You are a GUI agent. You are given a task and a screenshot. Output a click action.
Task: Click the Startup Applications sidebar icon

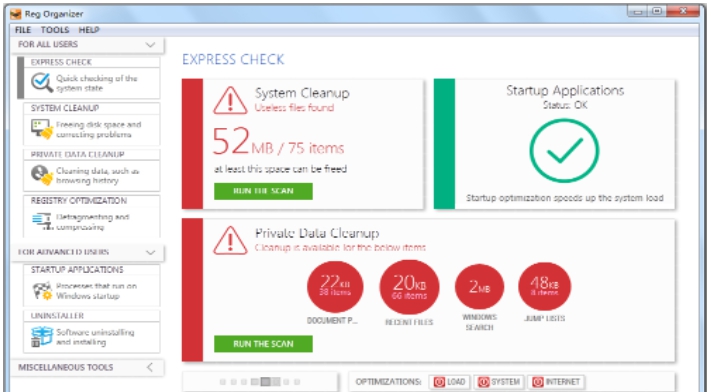click(42, 290)
